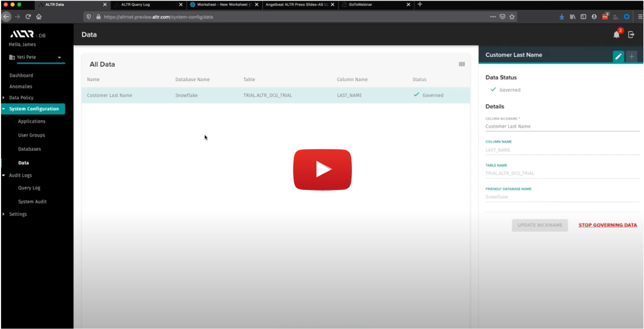Click the Column Name field LAST_NAME

(562, 150)
